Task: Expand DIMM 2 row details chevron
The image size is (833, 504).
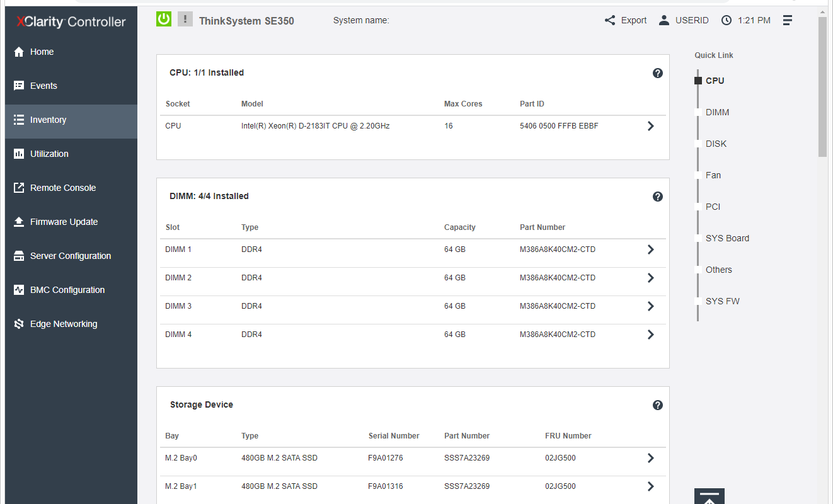Action: [x=651, y=278]
